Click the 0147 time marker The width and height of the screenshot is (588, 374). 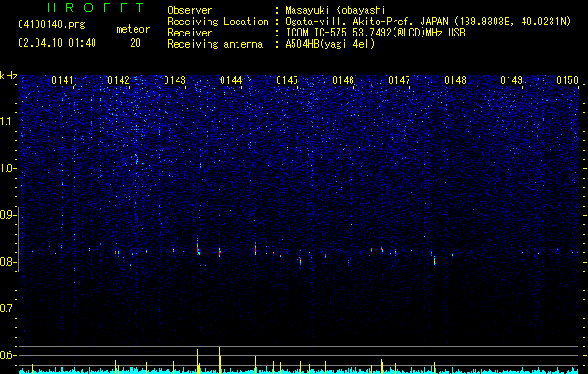tap(399, 80)
